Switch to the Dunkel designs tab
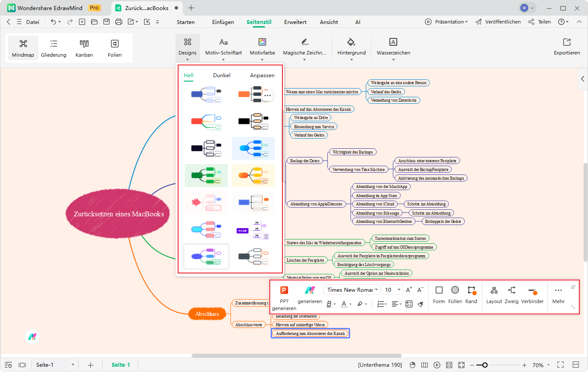This screenshot has height=372, width=588. [221, 75]
